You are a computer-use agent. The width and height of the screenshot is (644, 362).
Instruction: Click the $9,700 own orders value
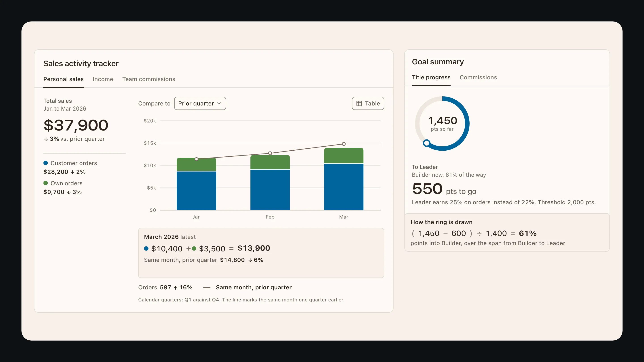coord(54,192)
